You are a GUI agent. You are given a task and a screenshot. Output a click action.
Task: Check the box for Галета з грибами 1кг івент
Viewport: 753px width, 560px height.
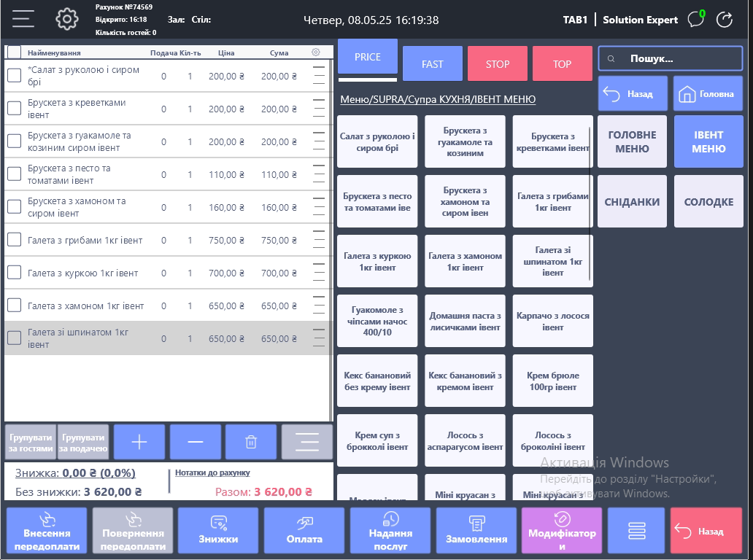(15, 240)
